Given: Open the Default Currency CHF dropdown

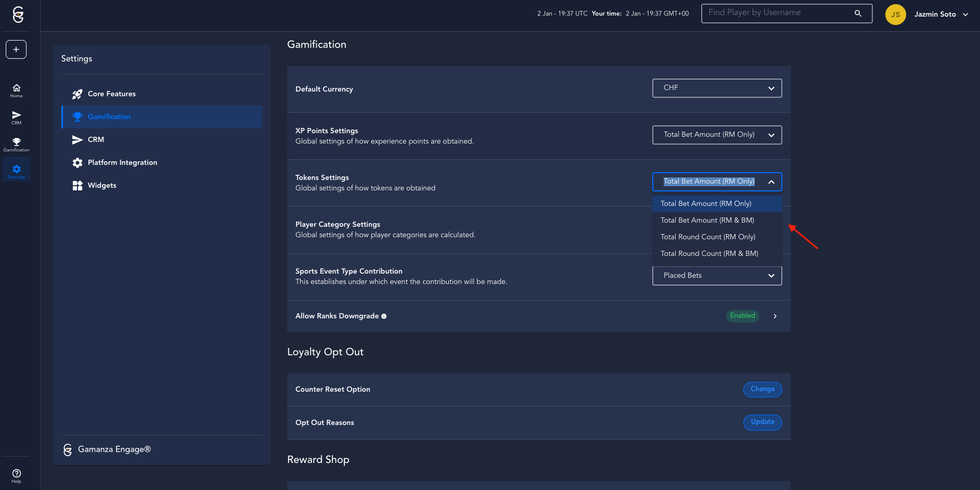Looking at the screenshot, I should click(x=717, y=88).
